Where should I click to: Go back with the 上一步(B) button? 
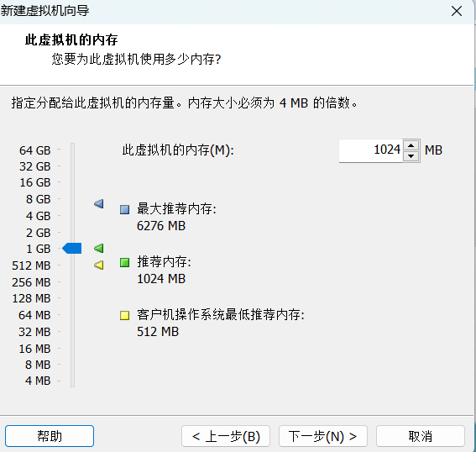point(226,436)
